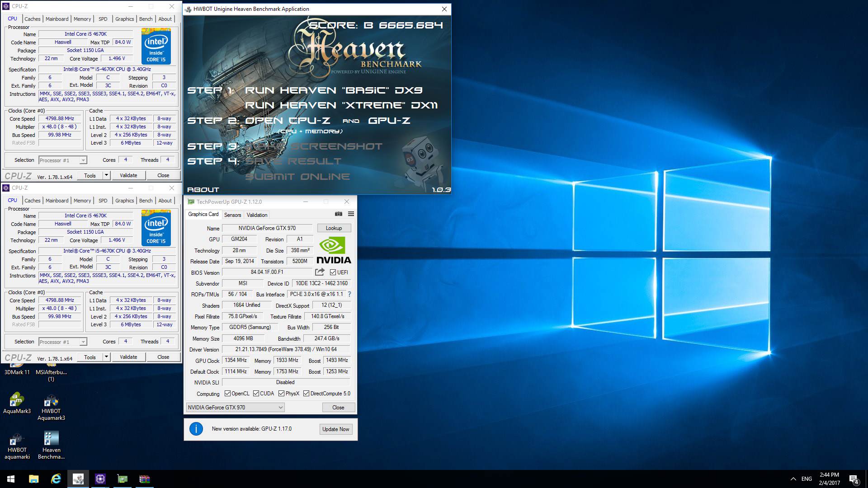The width and height of the screenshot is (868, 488).
Task: Toggle the CUDA checkbox
Action: tap(256, 394)
